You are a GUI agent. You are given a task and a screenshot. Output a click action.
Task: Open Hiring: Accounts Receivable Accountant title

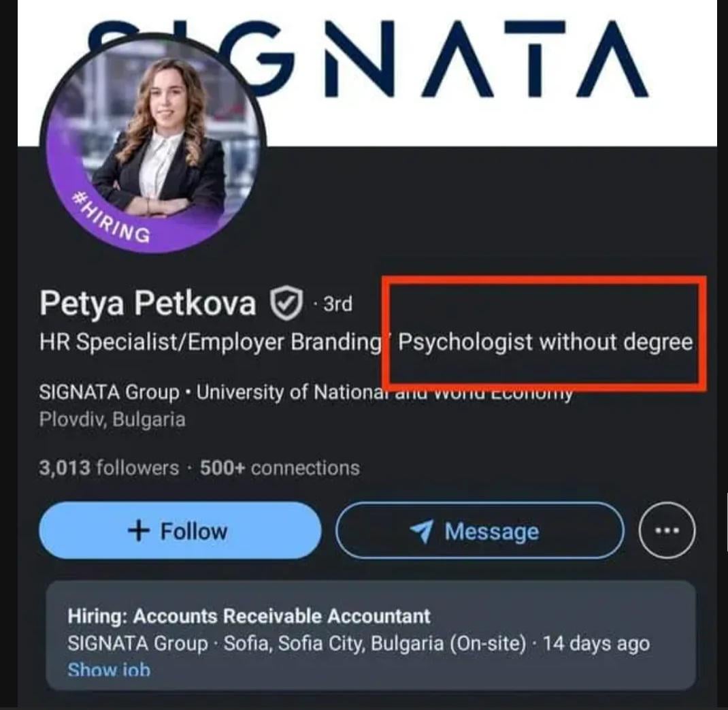coord(249,616)
